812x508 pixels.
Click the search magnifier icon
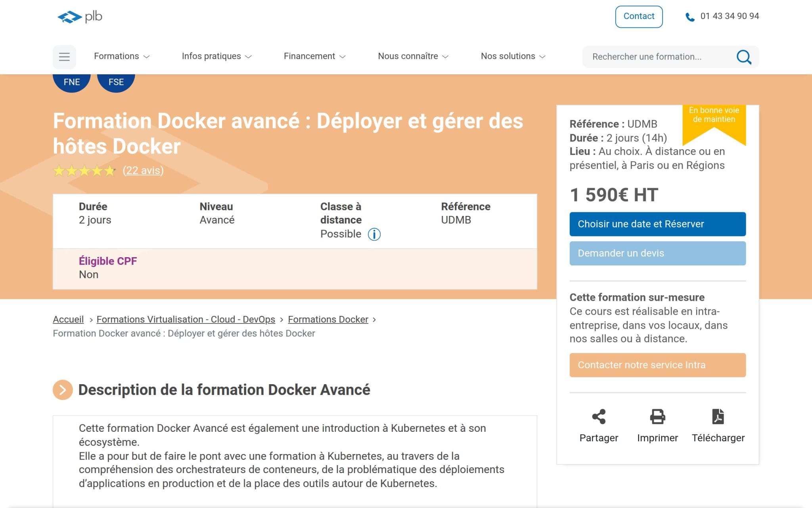[x=744, y=57]
